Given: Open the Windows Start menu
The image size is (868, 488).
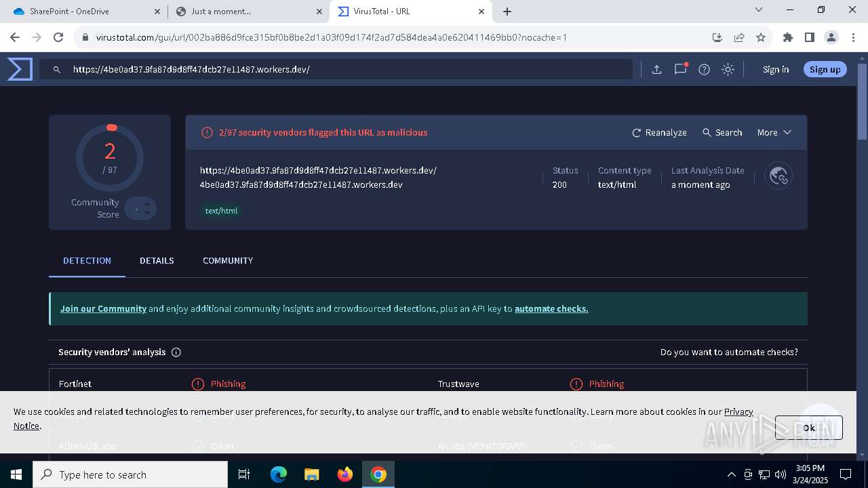Looking at the screenshot, I should (x=16, y=474).
